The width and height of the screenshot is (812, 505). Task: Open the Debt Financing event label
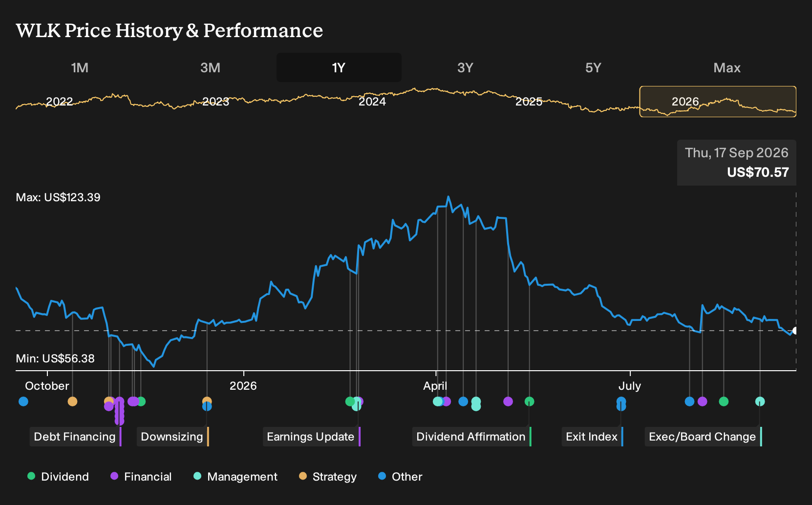point(75,437)
